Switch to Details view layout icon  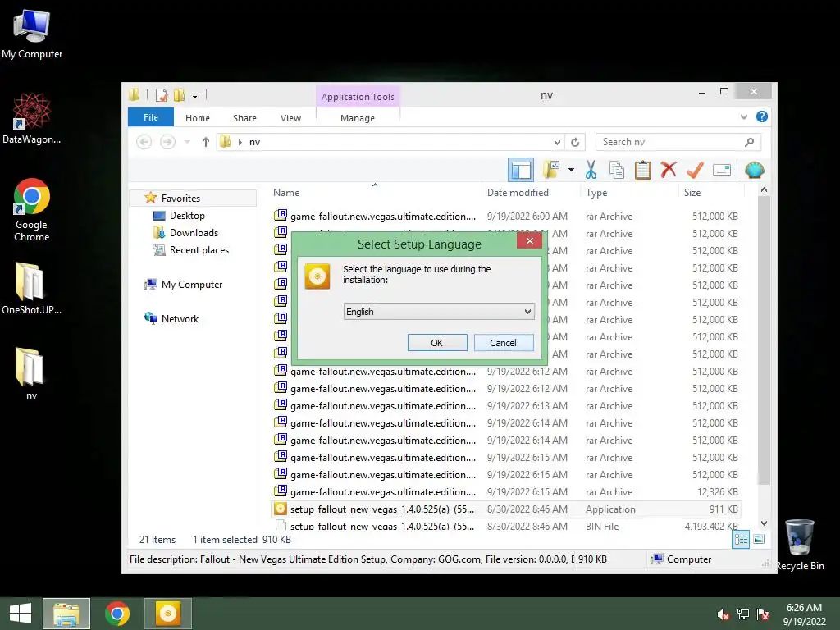[x=741, y=540]
